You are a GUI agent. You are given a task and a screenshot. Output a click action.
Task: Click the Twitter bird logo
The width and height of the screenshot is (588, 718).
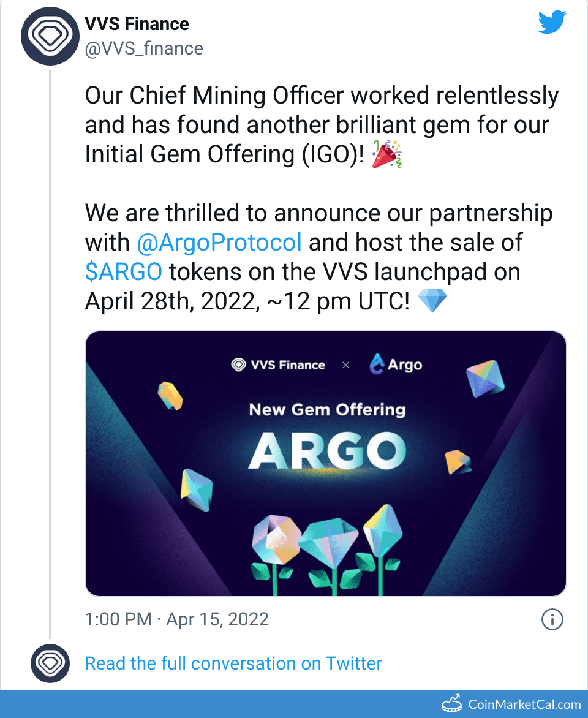click(551, 23)
